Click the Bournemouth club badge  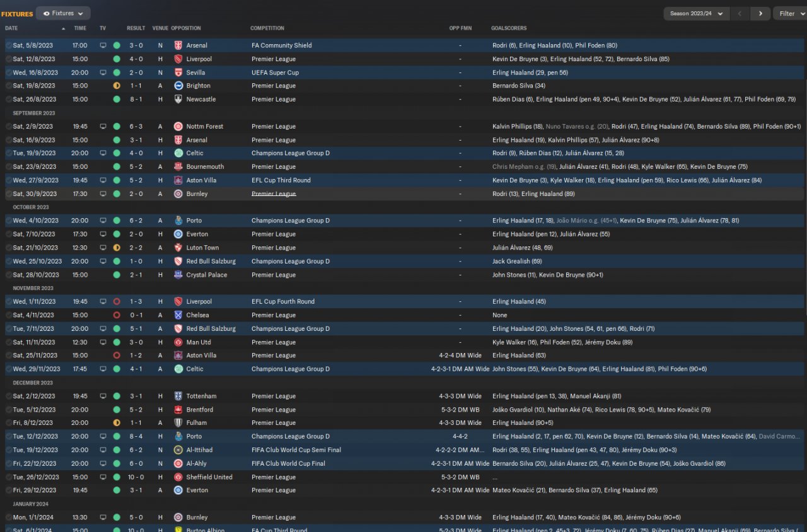(178, 167)
